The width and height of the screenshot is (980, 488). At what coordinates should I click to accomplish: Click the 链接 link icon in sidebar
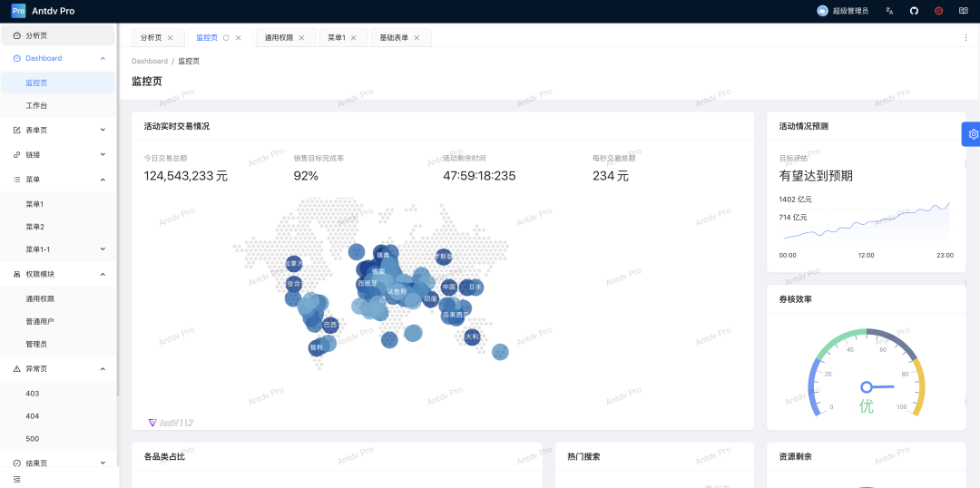click(17, 154)
